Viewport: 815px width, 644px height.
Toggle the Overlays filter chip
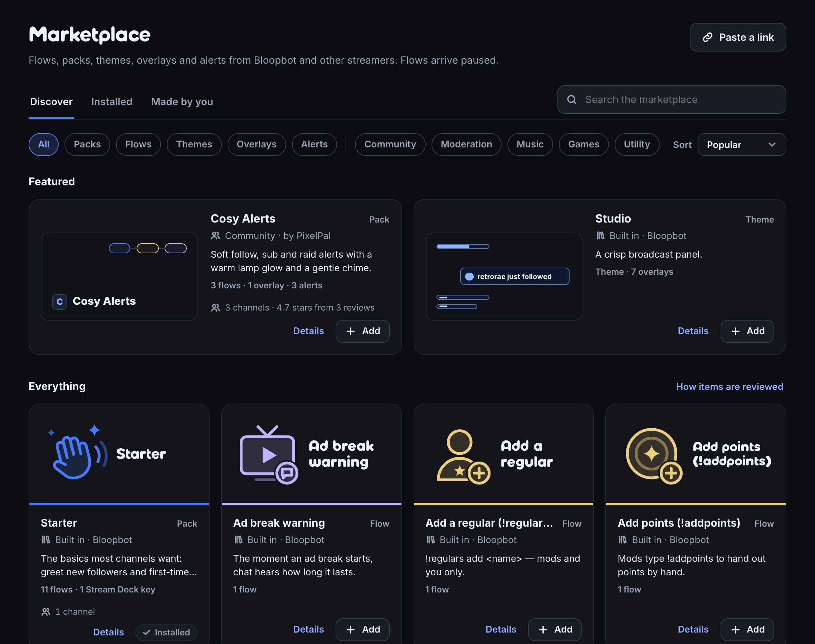(x=256, y=145)
